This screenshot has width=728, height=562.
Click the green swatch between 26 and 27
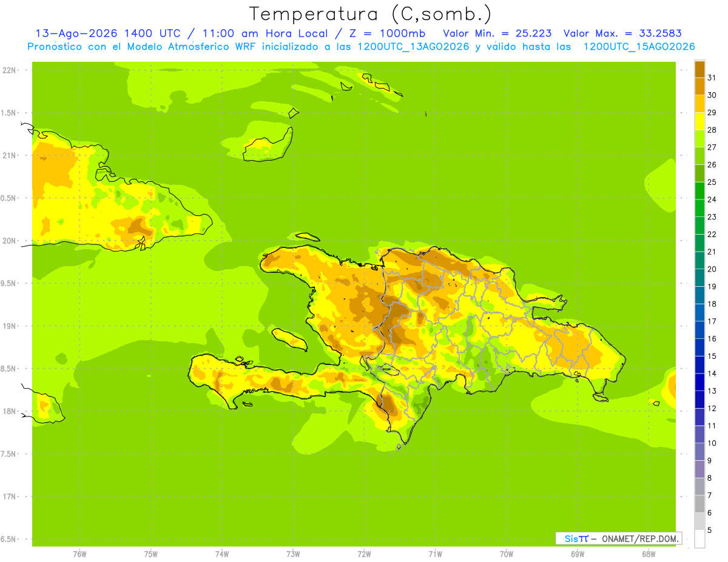(699, 156)
